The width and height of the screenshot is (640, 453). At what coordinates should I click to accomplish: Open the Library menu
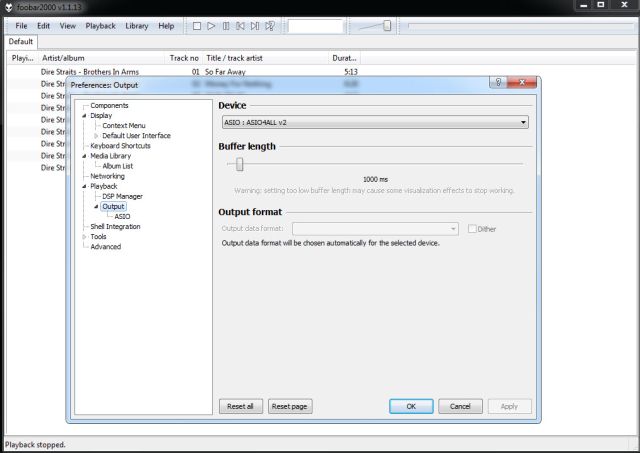tap(137, 26)
